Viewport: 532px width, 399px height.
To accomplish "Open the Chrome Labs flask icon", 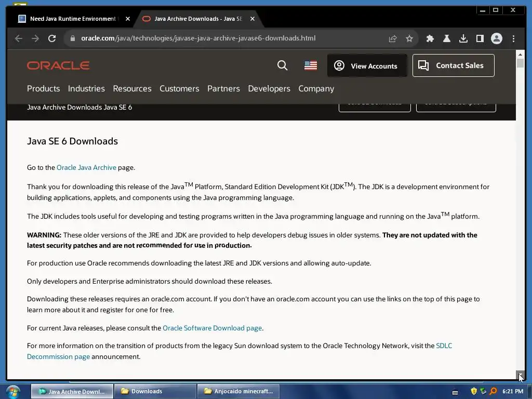I will point(447,38).
